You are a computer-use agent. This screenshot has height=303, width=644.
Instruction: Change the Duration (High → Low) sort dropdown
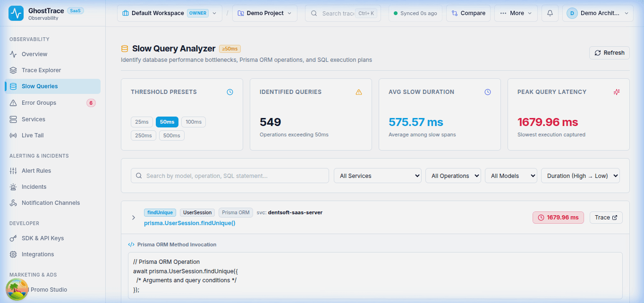pos(580,176)
